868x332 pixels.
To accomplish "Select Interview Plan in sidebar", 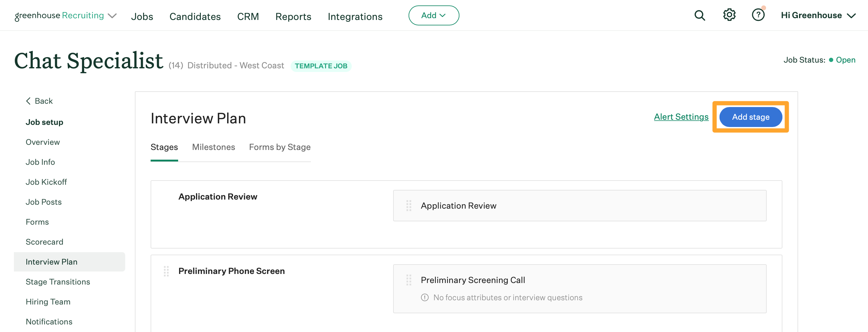I will [70, 262].
